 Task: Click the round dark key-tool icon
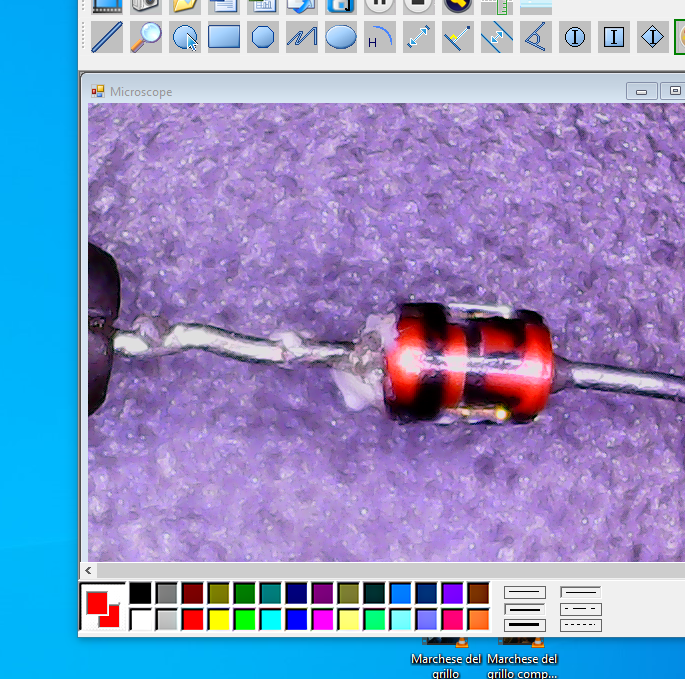(458, 6)
